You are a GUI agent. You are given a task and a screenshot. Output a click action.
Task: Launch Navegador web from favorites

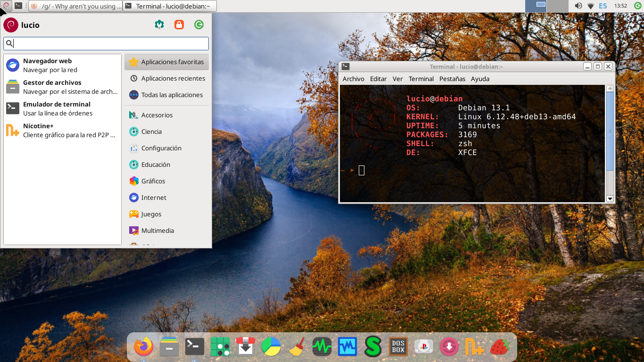[x=62, y=65]
